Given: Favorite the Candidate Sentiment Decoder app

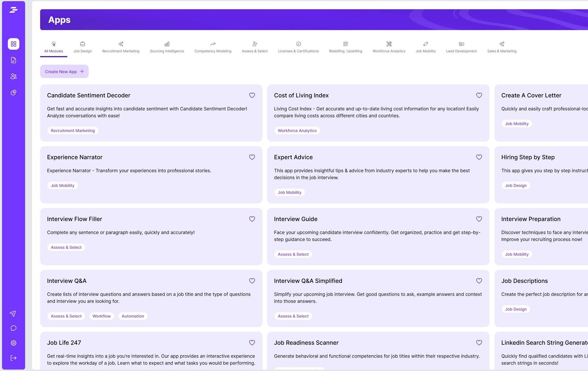Looking at the screenshot, I should [252, 95].
